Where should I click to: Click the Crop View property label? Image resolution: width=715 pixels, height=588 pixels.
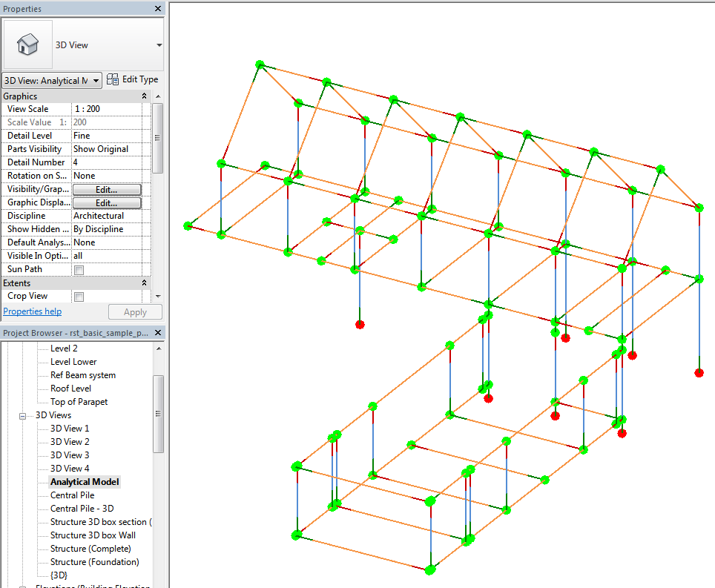click(x=27, y=297)
